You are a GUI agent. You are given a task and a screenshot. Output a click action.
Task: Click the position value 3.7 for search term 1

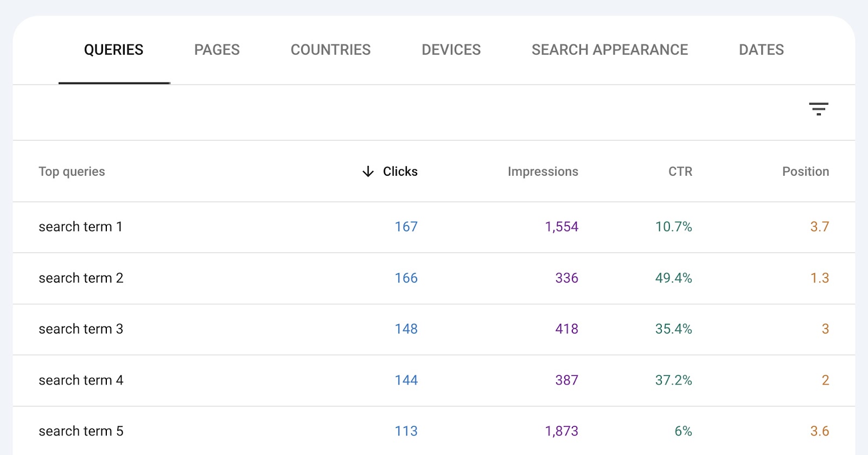[x=820, y=227]
